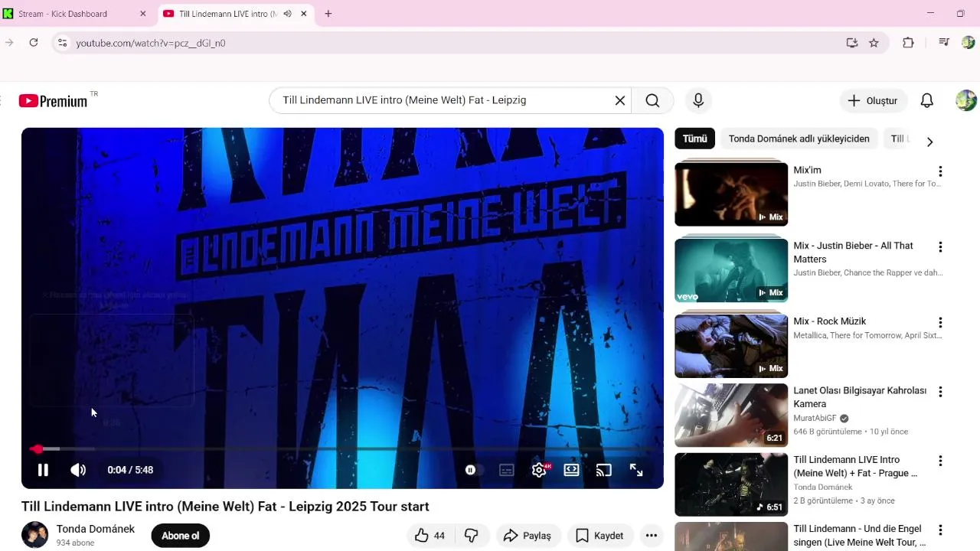Switch to theater mode
The width and height of the screenshot is (980, 551).
tap(571, 470)
